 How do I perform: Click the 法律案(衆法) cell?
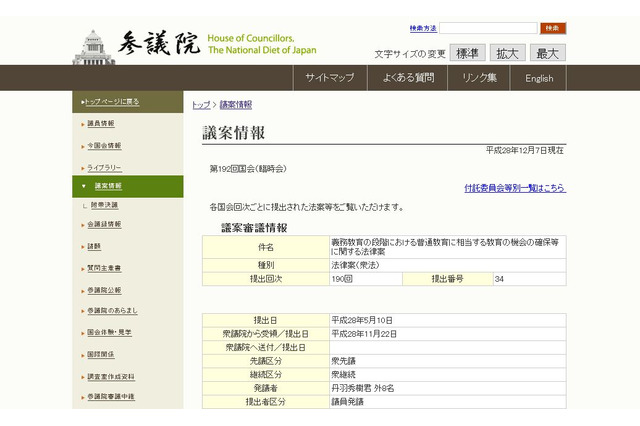(448, 265)
